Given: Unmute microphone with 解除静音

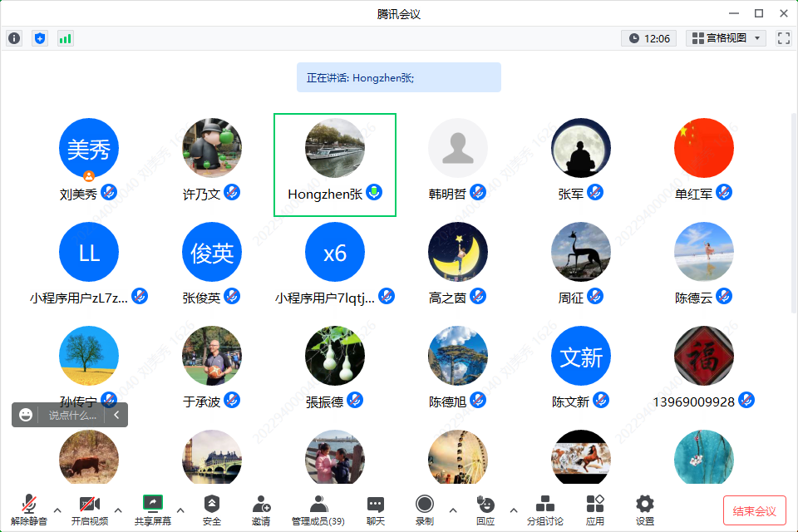Looking at the screenshot, I should [x=29, y=510].
